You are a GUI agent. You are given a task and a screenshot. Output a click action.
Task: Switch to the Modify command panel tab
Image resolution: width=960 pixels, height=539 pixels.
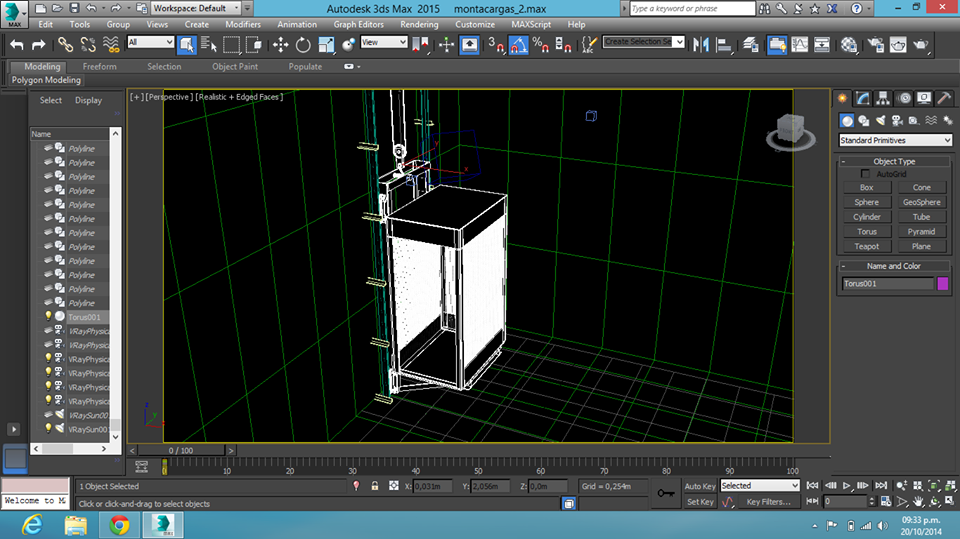tap(864, 98)
